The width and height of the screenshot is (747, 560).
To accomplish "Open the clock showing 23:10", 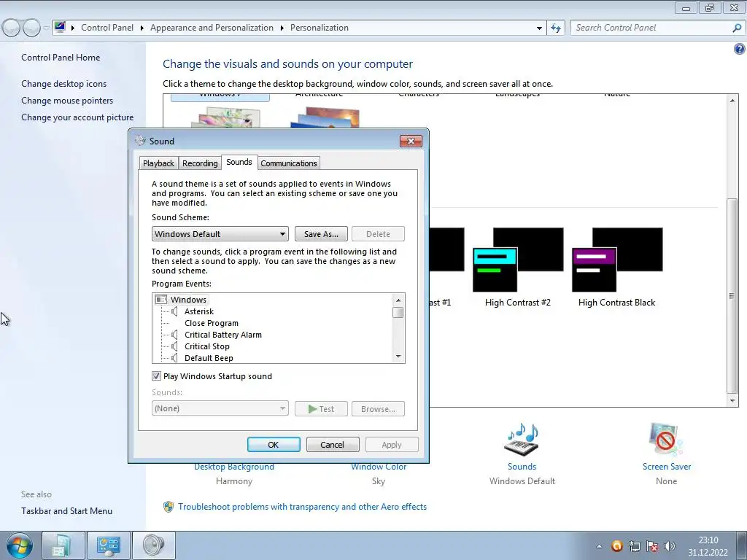I will pos(708,546).
